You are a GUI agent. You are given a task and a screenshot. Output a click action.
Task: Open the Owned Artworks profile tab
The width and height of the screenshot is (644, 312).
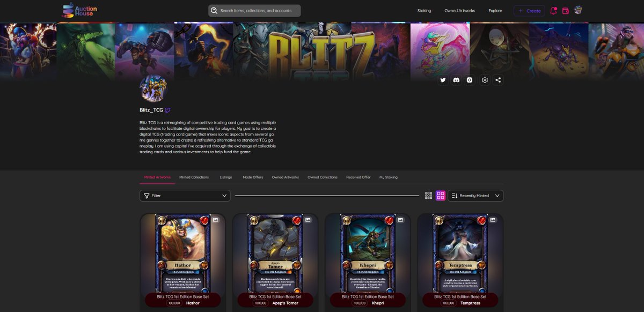point(286,177)
